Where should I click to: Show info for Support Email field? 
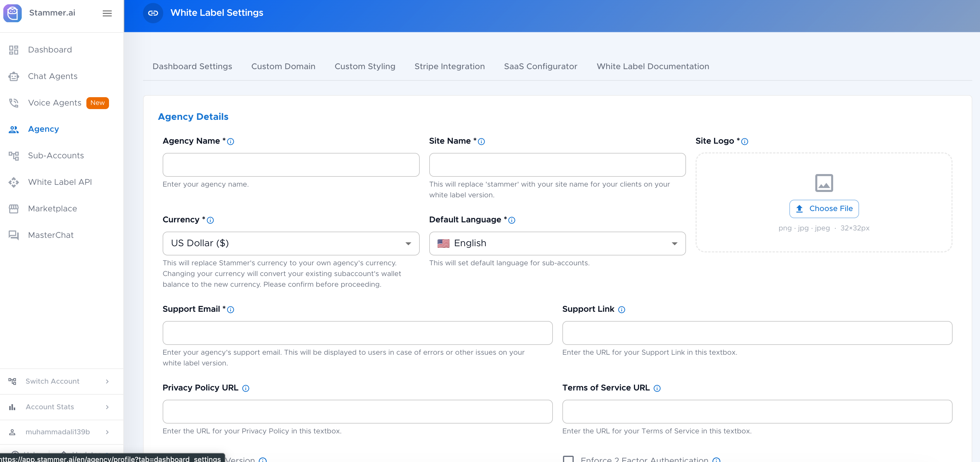coord(231,310)
